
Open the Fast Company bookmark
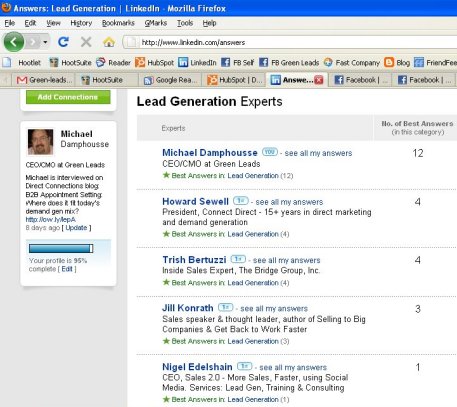tap(352, 62)
